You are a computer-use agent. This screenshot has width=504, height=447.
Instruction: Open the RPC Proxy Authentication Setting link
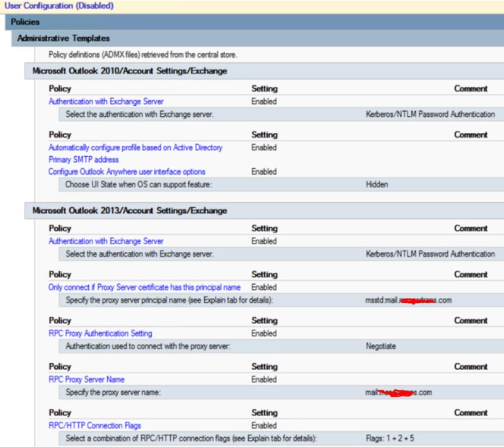(x=100, y=333)
